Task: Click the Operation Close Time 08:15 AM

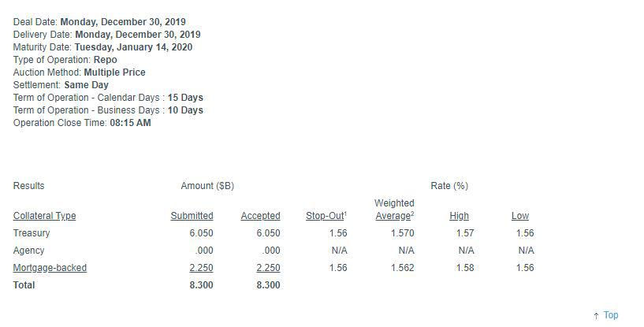Action: coord(130,123)
